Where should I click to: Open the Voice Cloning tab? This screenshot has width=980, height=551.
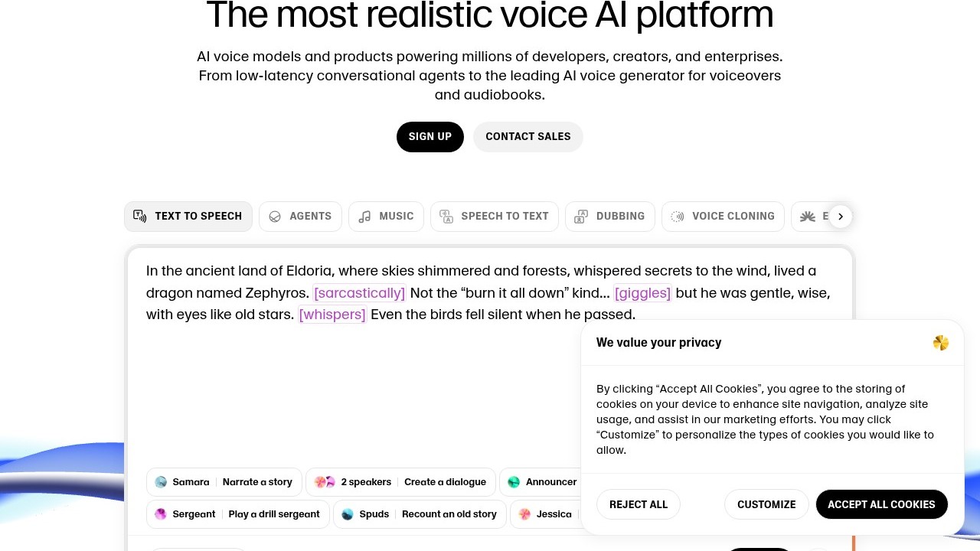(723, 217)
